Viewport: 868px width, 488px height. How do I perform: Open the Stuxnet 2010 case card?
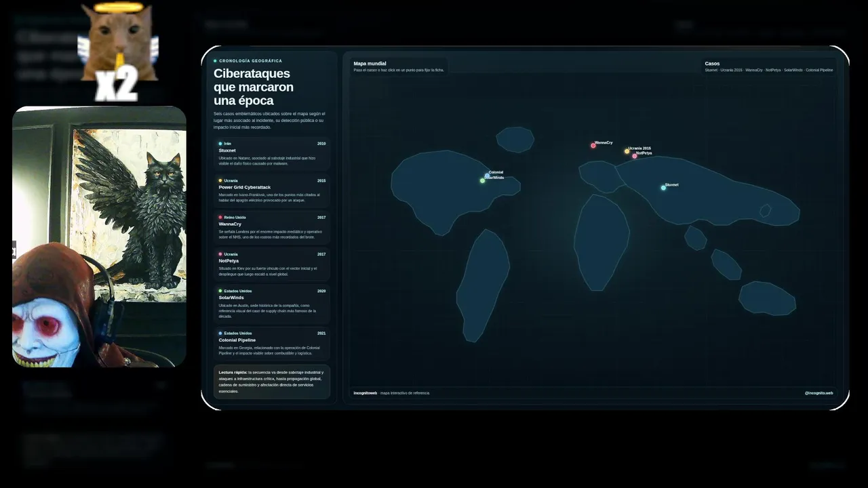click(272, 154)
